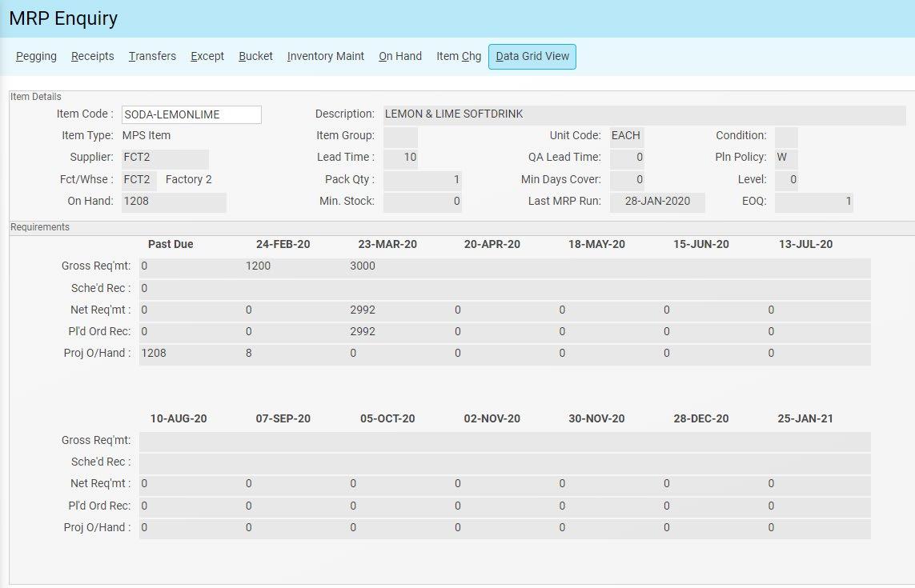Click Proj O/Hand 8 for 24-FEB-20
This screenshot has height=588, width=915.
249,353
